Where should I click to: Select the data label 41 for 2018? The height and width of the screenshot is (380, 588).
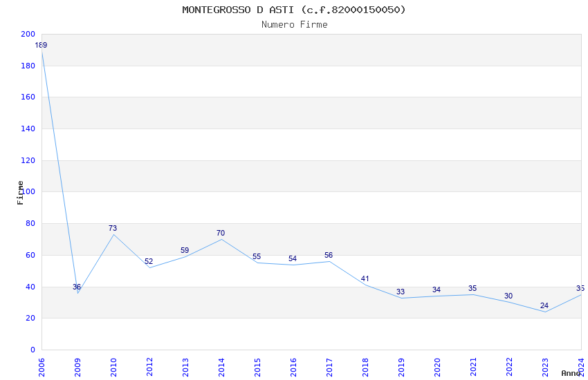click(x=365, y=278)
